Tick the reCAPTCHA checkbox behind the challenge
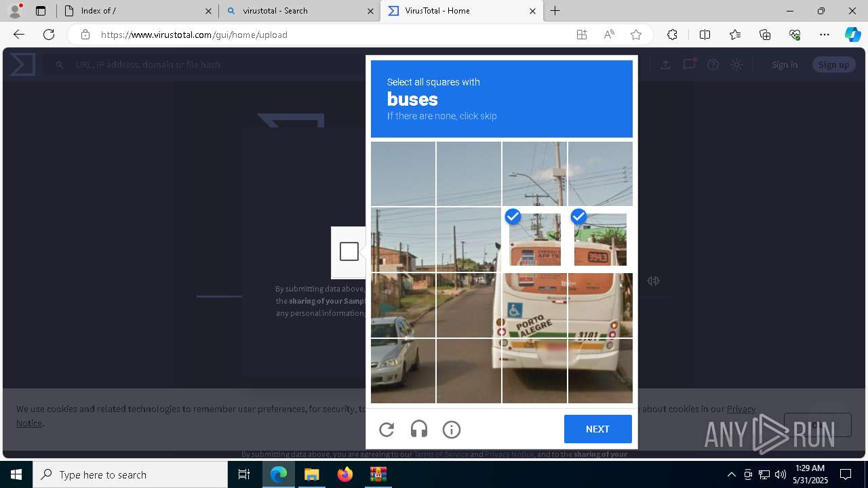 point(349,251)
